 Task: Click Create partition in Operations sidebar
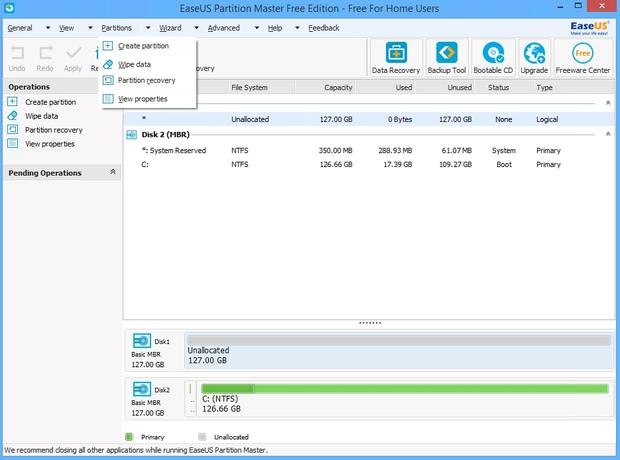click(50, 102)
